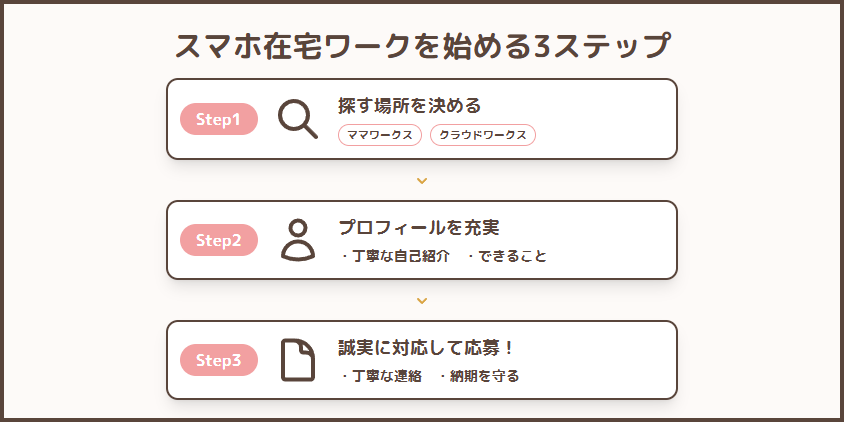Click the magnifying glass search icon
The image size is (844, 422).
click(298, 119)
